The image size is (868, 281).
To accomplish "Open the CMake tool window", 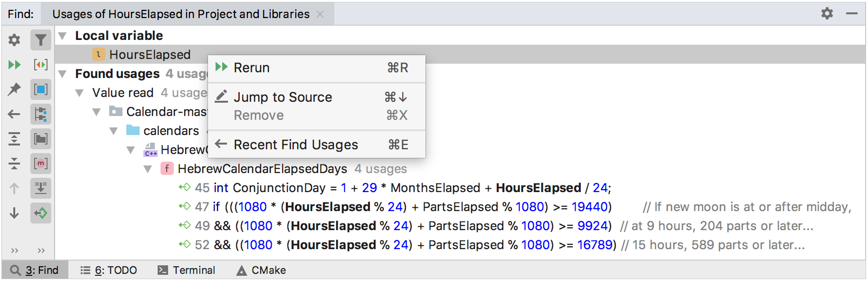I will coord(261,270).
